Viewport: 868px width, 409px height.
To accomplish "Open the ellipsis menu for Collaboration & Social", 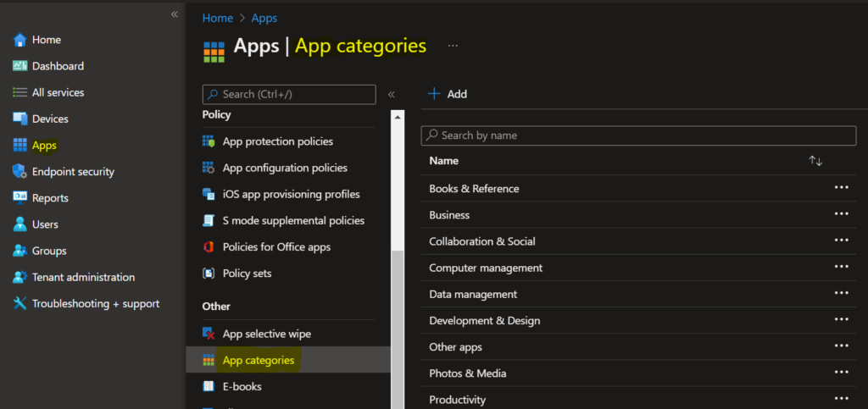I will [842, 240].
